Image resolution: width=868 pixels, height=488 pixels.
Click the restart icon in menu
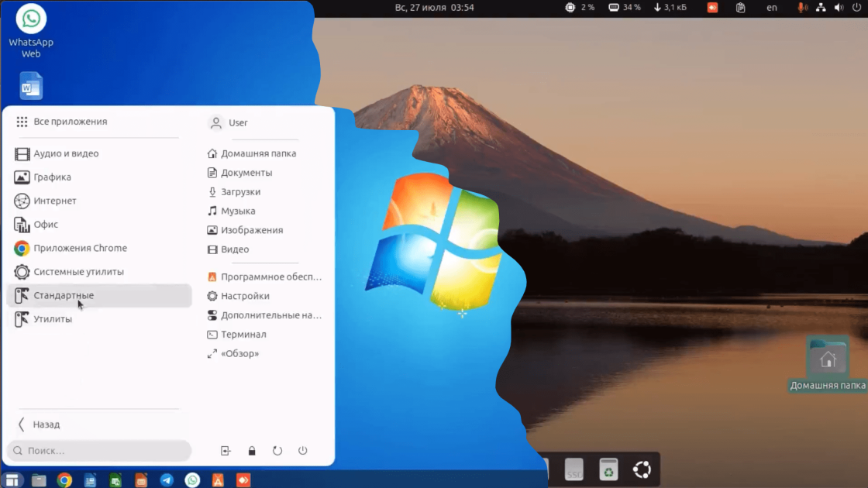[x=277, y=450]
